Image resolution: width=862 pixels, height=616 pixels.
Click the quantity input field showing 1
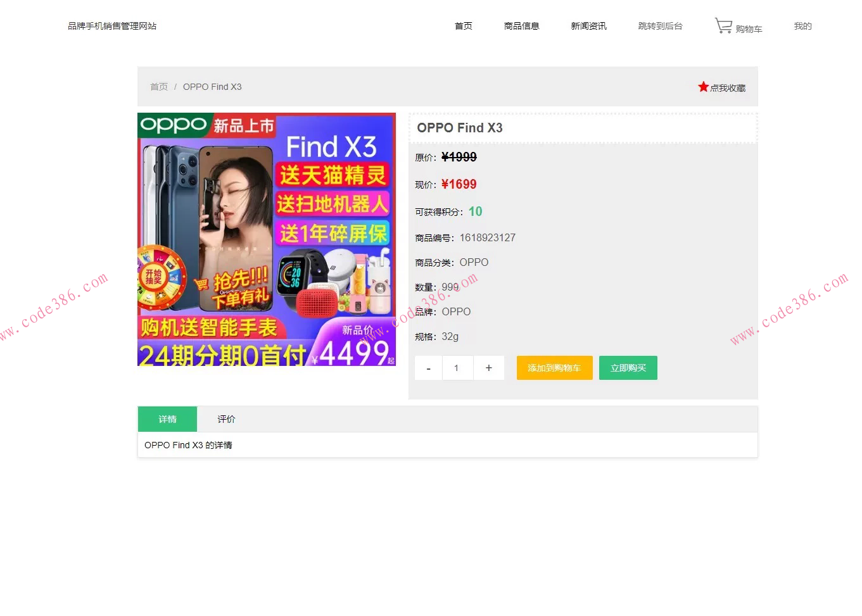(457, 368)
